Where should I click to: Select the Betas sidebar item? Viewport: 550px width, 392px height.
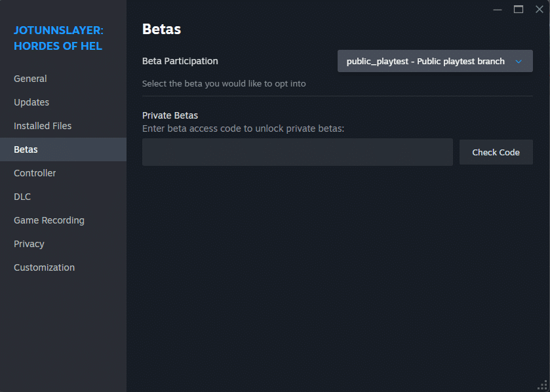63,149
